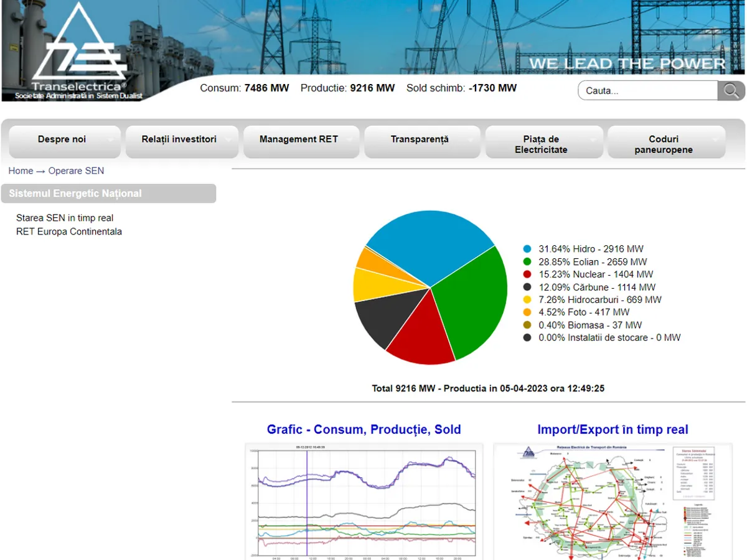This screenshot has width=747, height=560.
Task: Toggle the Cărbune legend entry
Action: click(x=596, y=287)
